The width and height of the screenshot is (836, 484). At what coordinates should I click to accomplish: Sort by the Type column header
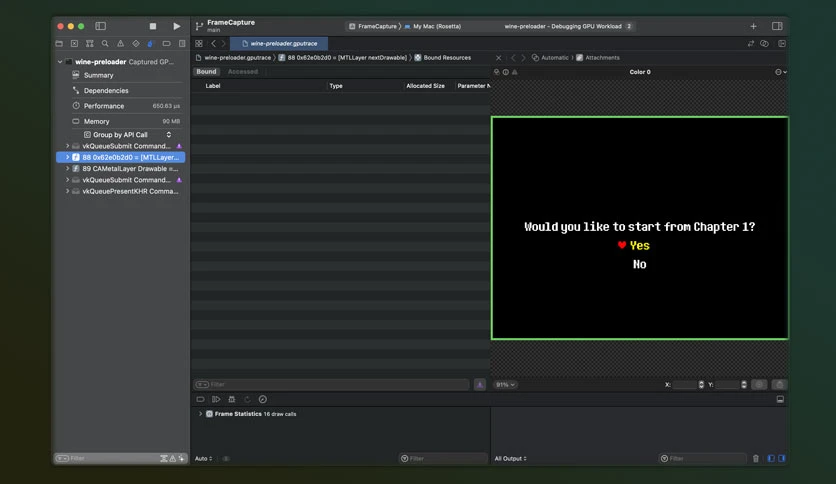[x=336, y=86]
